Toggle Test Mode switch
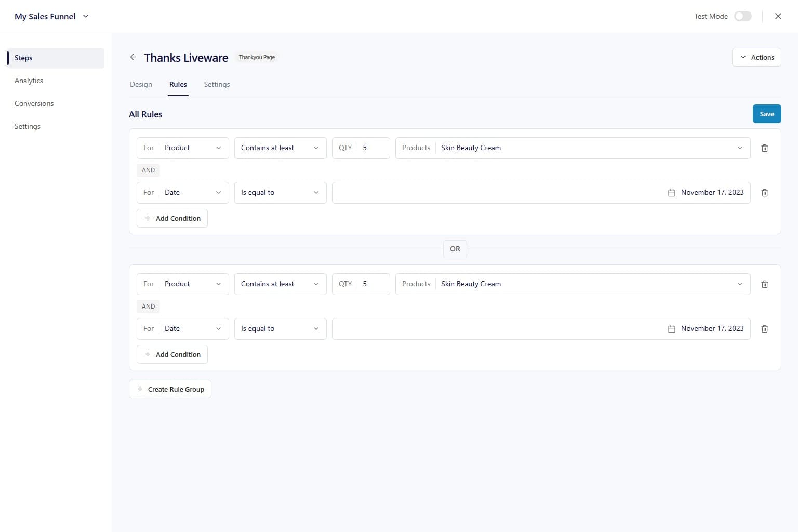The image size is (798, 532). point(743,16)
